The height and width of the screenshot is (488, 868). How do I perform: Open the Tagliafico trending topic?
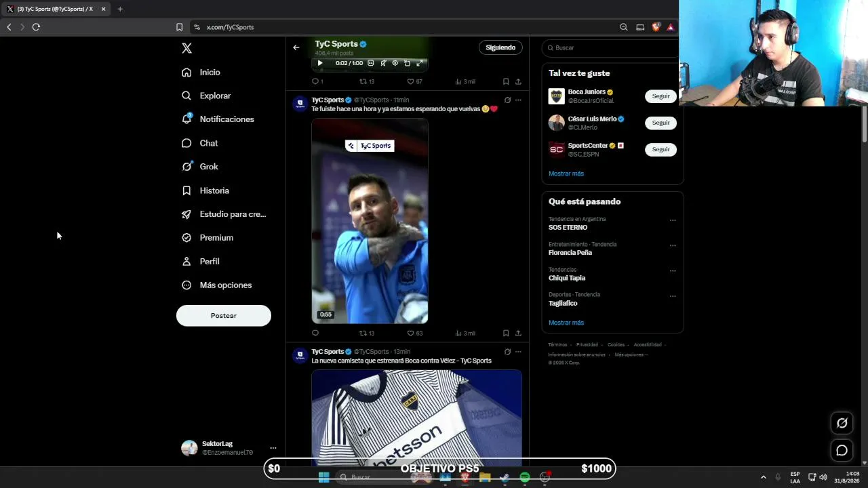[x=563, y=304]
